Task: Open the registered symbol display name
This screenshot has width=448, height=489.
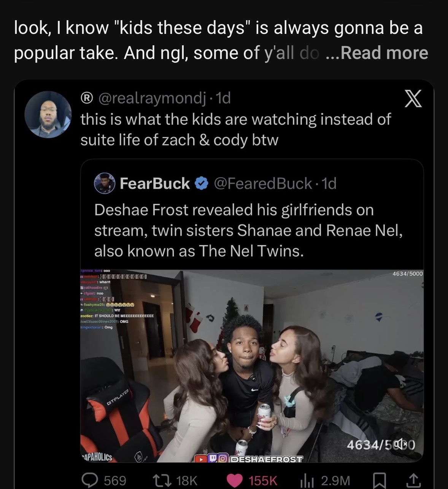Action: pyautogui.click(x=87, y=99)
